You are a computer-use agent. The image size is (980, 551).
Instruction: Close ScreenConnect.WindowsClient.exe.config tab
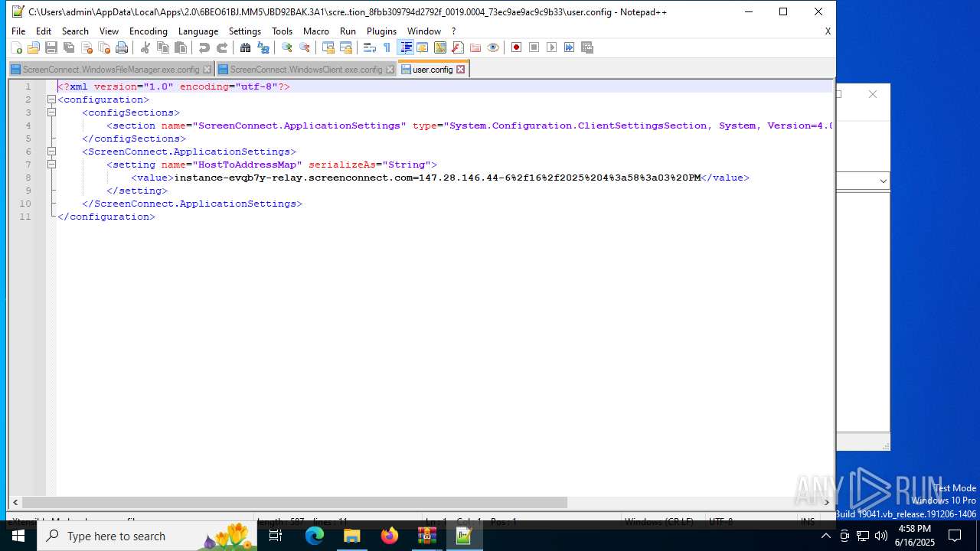coord(390,70)
